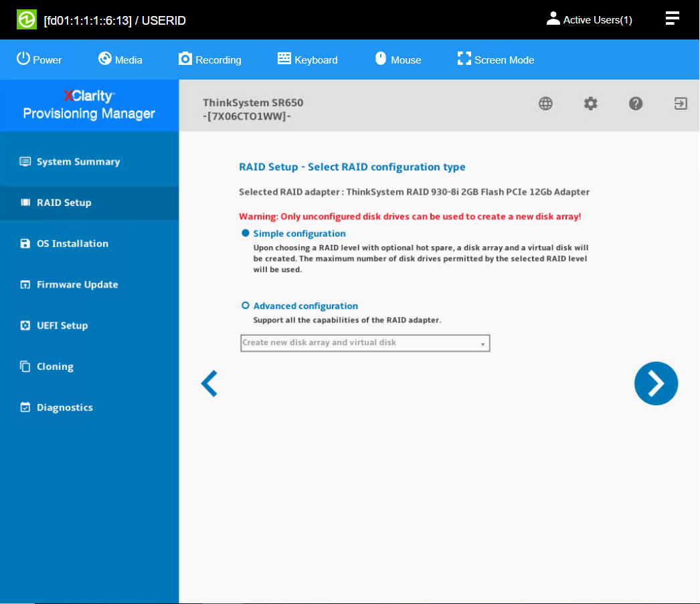Open the Keyboard menu
Viewport: 700px width, 604px height.
(x=308, y=60)
